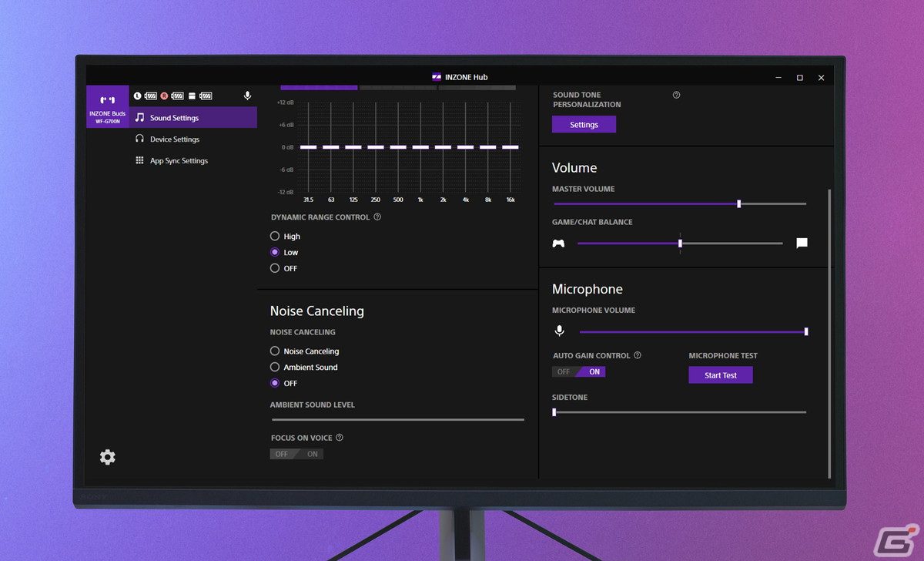Click the 1k equalizer band handle

point(420,146)
